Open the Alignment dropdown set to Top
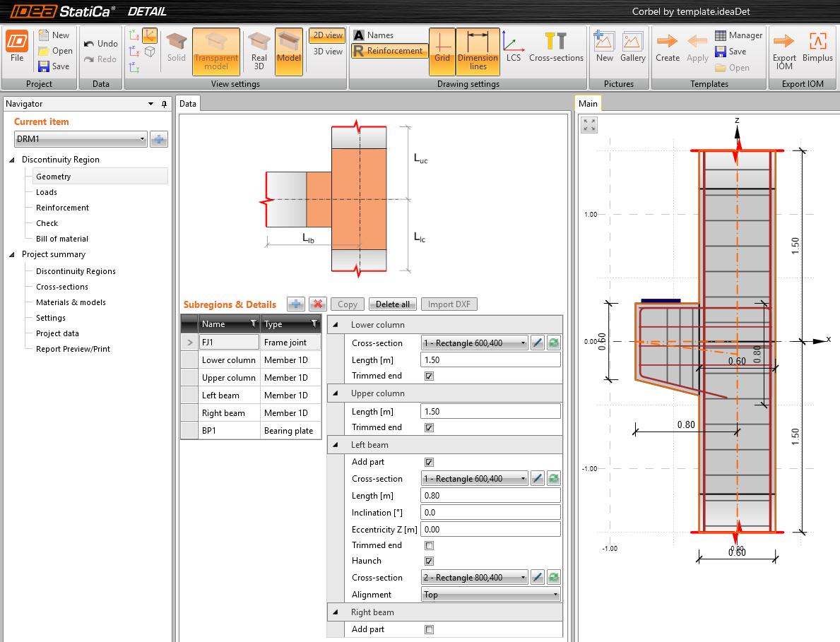This screenshot has width=840, height=642. [490, 595]
